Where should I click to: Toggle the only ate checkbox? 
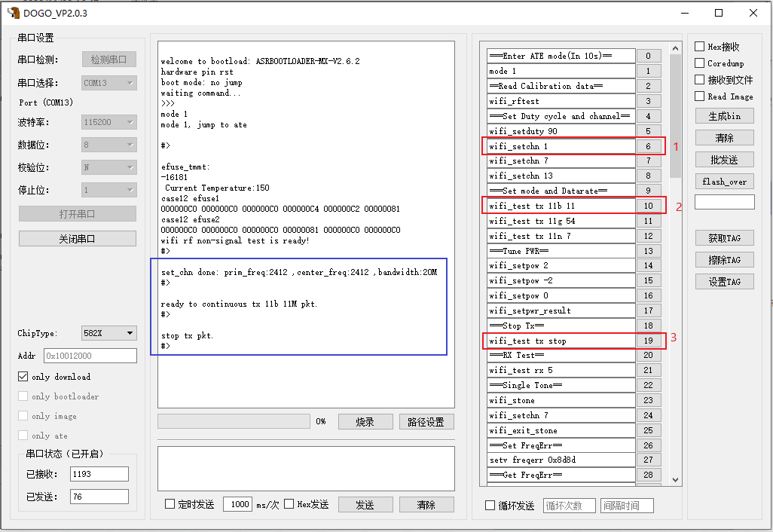point(23,436)
